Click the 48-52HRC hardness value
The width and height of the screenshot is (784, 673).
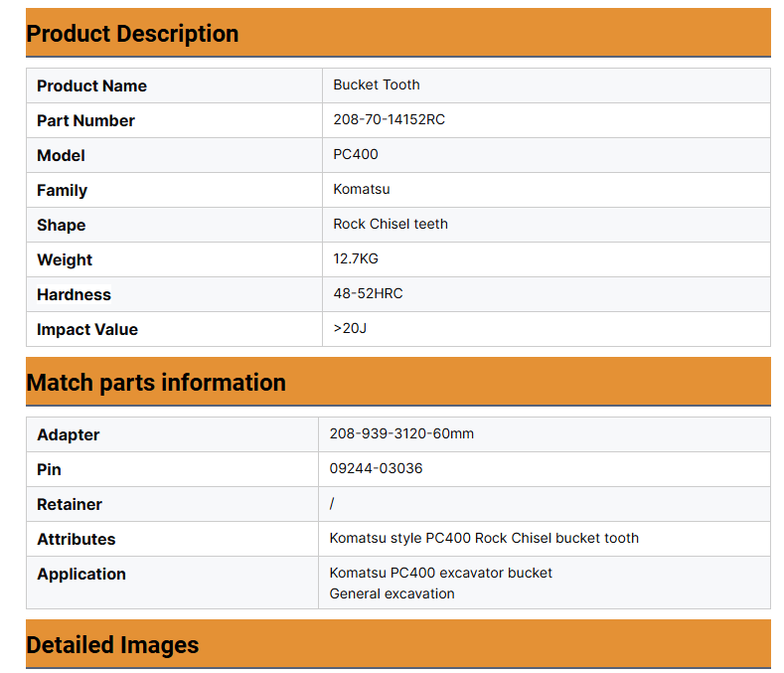coord(368,294)
